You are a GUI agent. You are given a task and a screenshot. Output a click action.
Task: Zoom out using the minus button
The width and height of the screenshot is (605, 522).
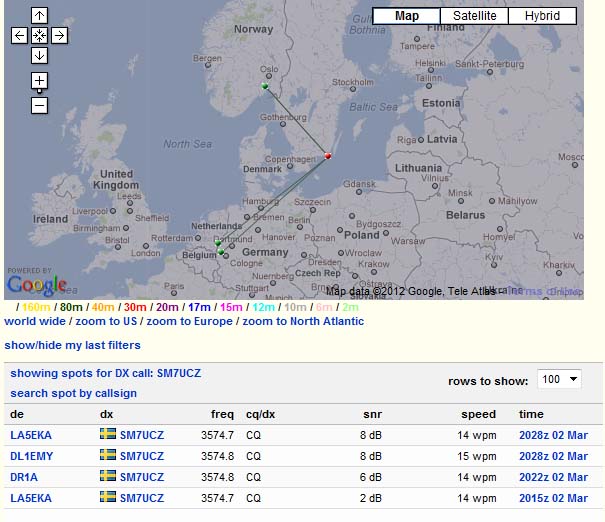39,104
